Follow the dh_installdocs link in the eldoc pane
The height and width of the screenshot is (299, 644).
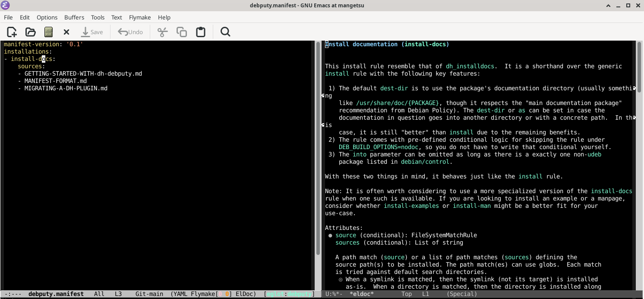point(470,66)
